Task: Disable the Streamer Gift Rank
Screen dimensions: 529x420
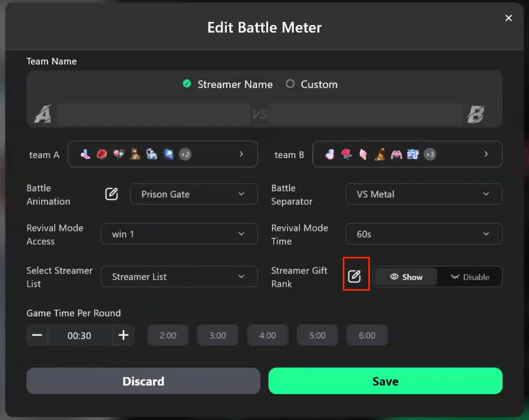Action: point(470,277)
